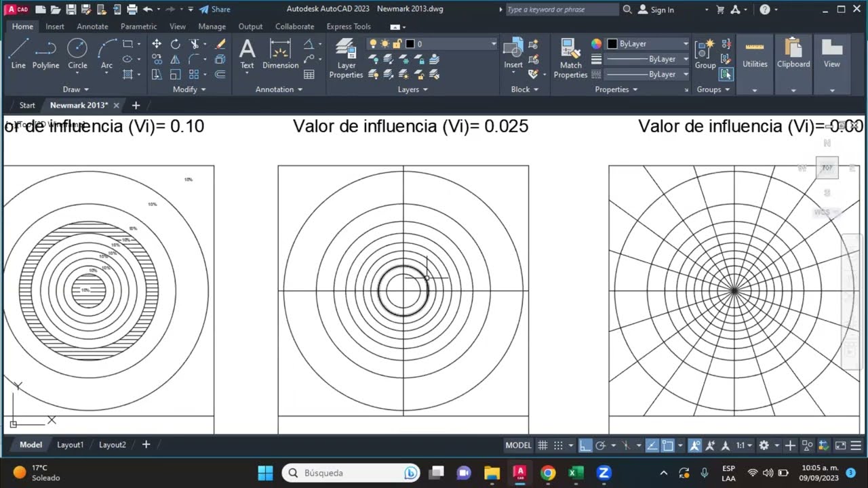This screenshot has width=868, height=488.
Task: Click the Erase tool icon
Action: (220, 44)
